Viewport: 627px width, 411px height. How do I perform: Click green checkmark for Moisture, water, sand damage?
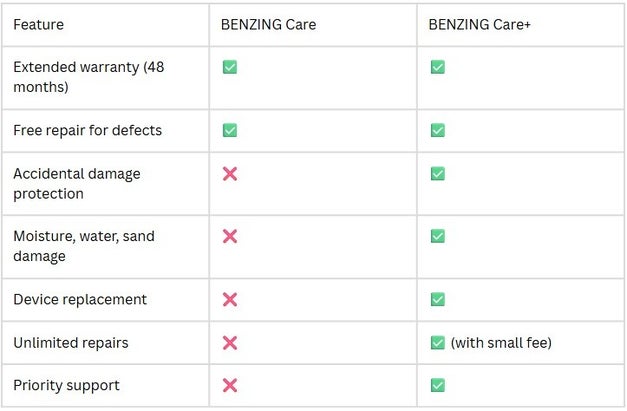click(x=438, y=236)
